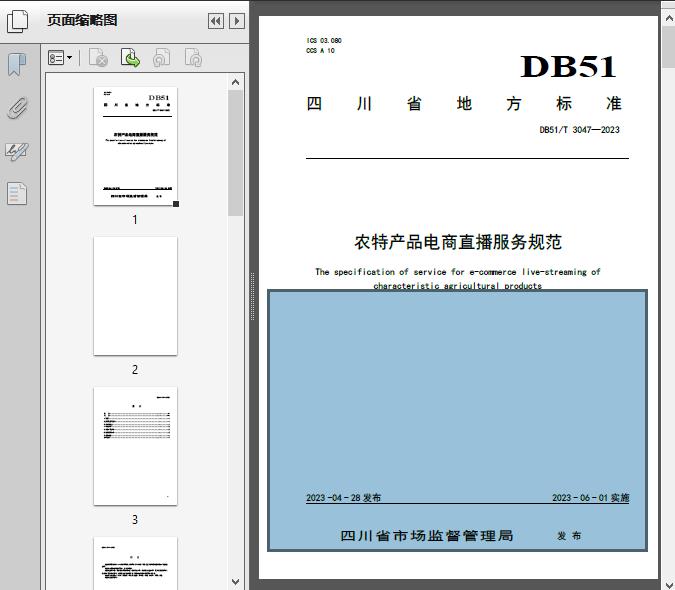Select page 3 table-of-contents thumbnail
Viewport: 675px width, 590px height.
135,446
